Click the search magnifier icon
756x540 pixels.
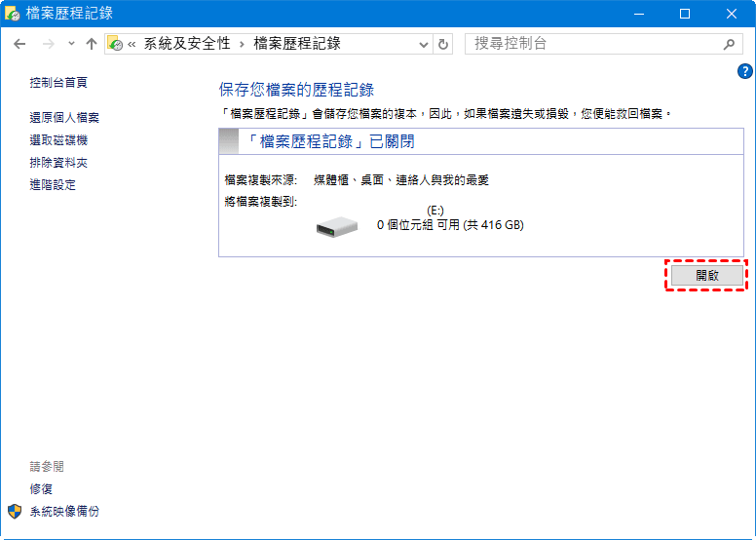730,45
